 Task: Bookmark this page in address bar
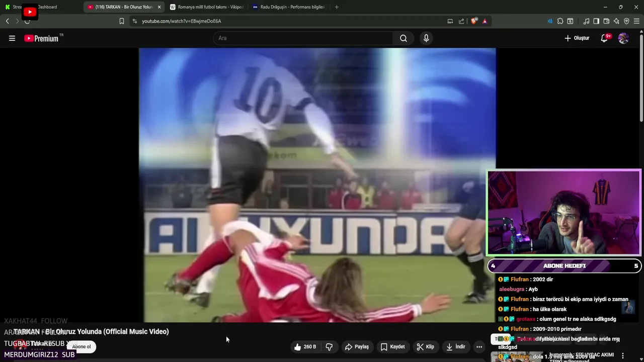[122, 21]
